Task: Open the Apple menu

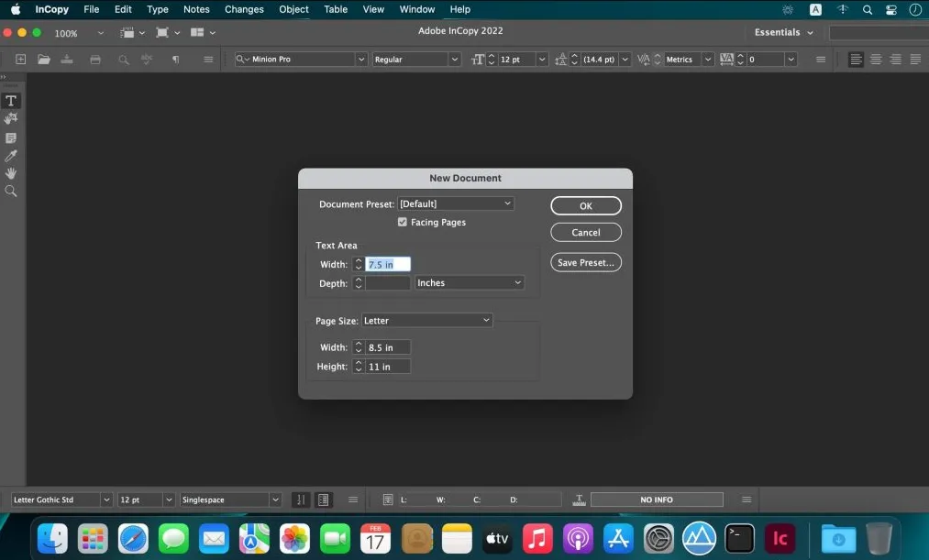Action: pyautogui.click(x=16, y=9)
